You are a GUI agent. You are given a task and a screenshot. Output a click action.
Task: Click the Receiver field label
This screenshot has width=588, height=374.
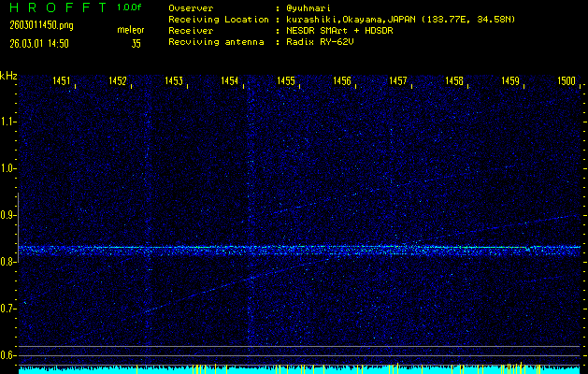point(191,31)
